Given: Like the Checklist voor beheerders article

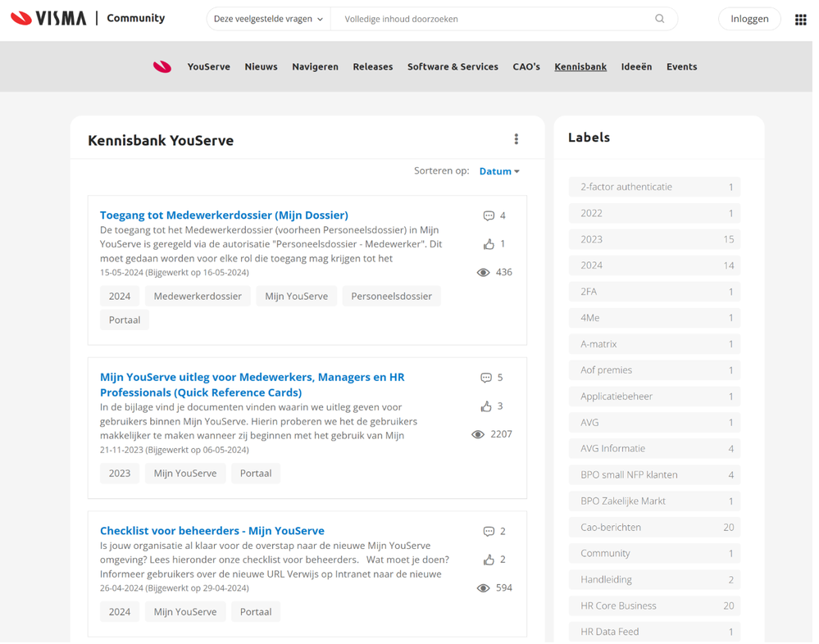Looking at the screenshot, I should pos(489,560).
